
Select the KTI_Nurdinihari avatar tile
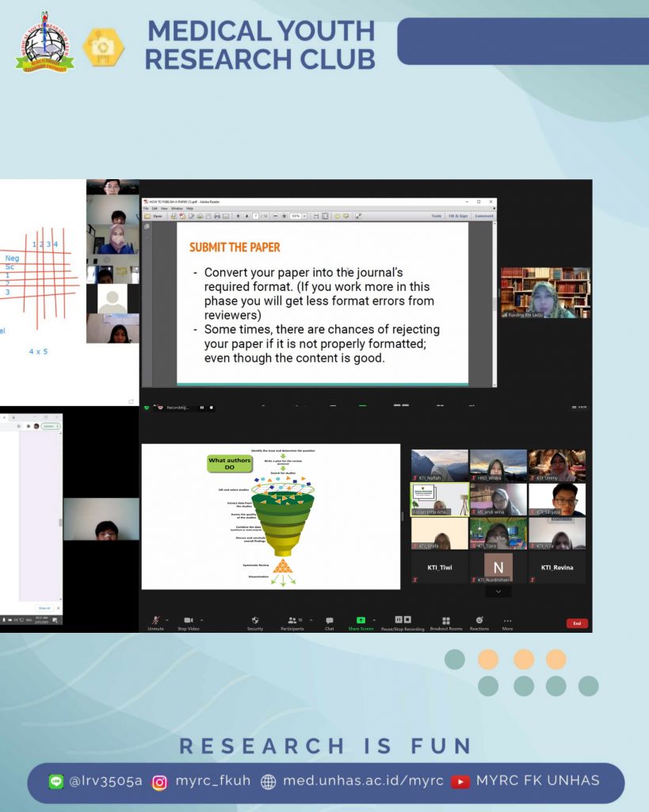(498, 568)
